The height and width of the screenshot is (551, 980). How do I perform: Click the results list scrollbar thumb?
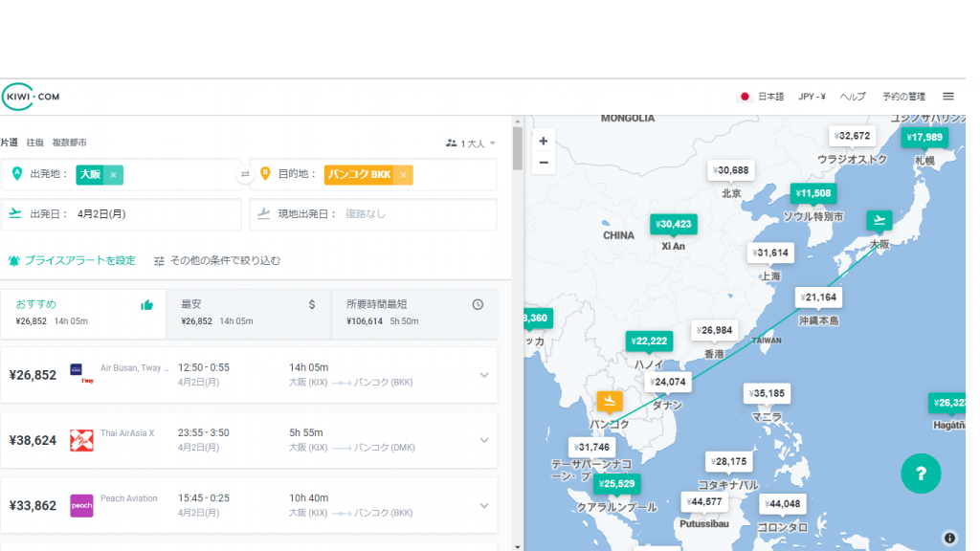(x=518, y=148)
